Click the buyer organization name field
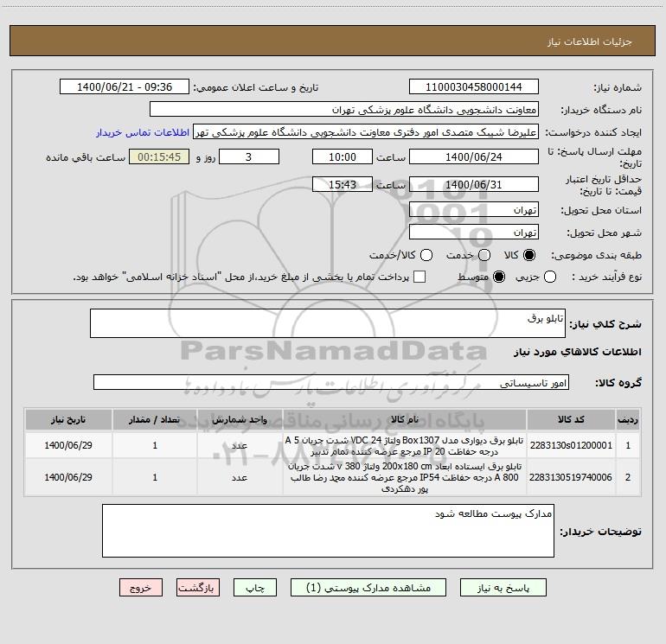Viewport: 666px width, 644px height. (344, 110)
